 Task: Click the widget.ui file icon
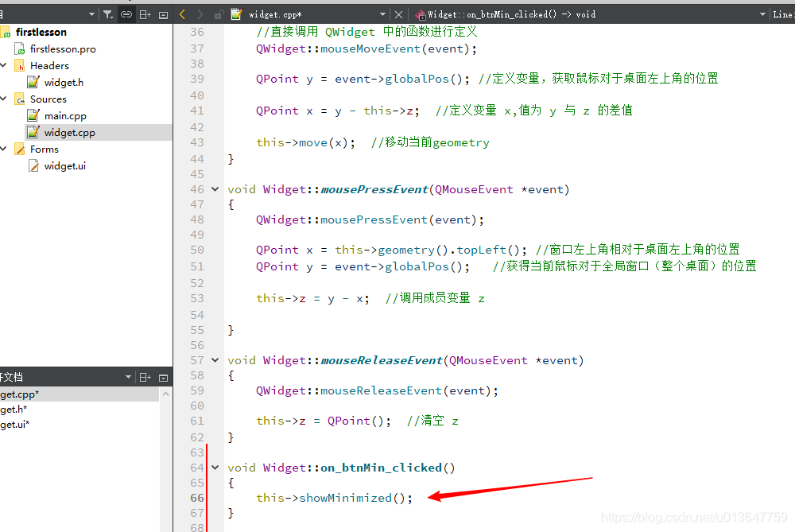click(x=33, y=166)
